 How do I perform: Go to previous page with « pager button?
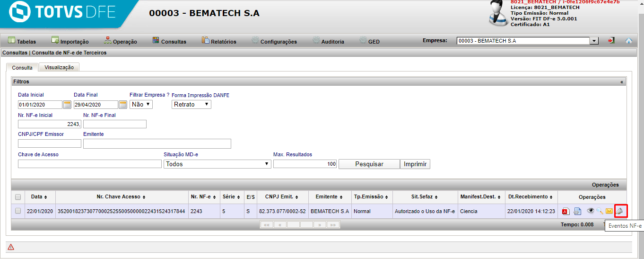[x=280, y=224]
